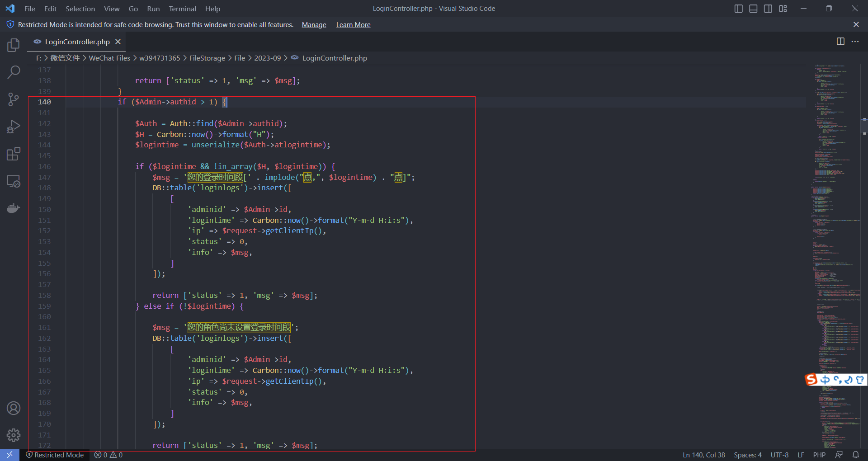Split the editor to the right
Viewport: 868px width, 461px height.
pos(840,41)
